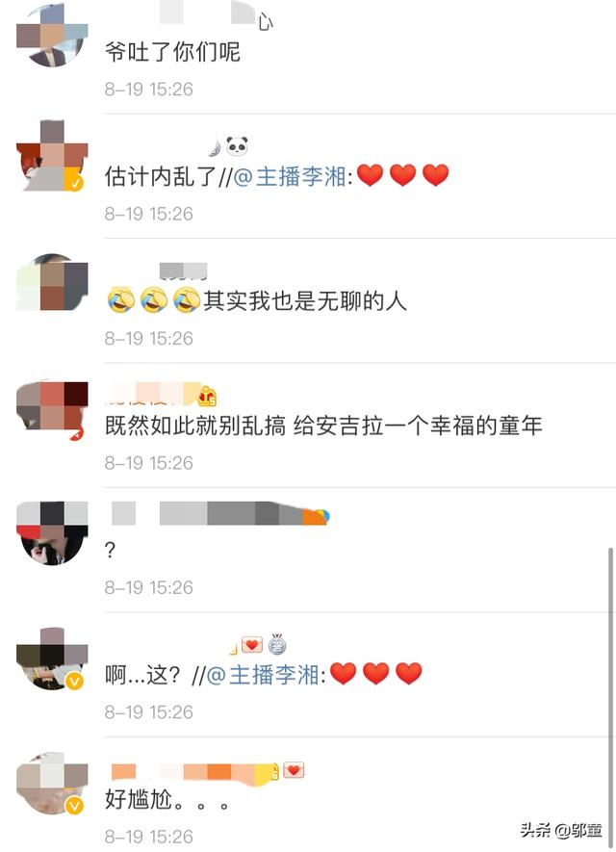Click the comment '既然如此就别乱搞 给安吉拉一个幸福的童年'
The height and width of the screenshot is (852, 616).
(323, 426)
